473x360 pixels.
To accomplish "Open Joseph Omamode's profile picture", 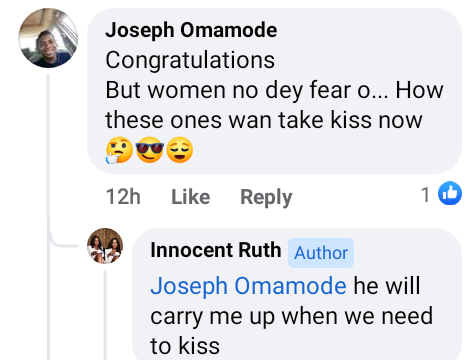I will tap(48, 38).
